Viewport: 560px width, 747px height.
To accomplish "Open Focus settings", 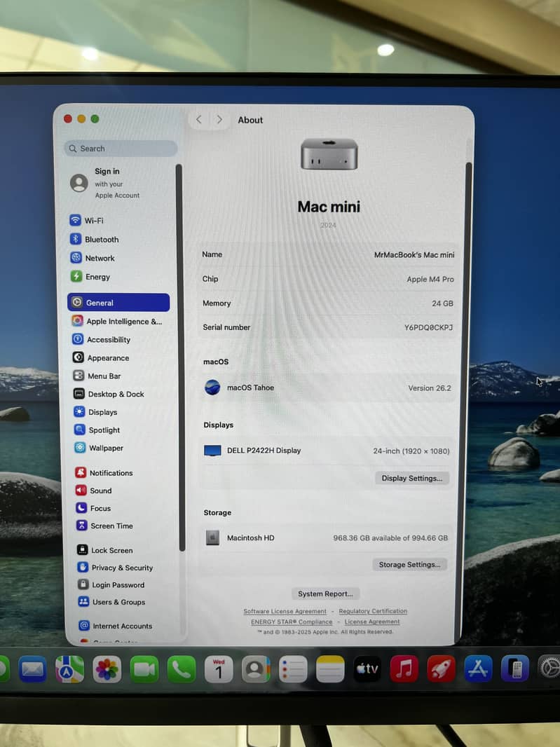I will (x=93, y=508).
